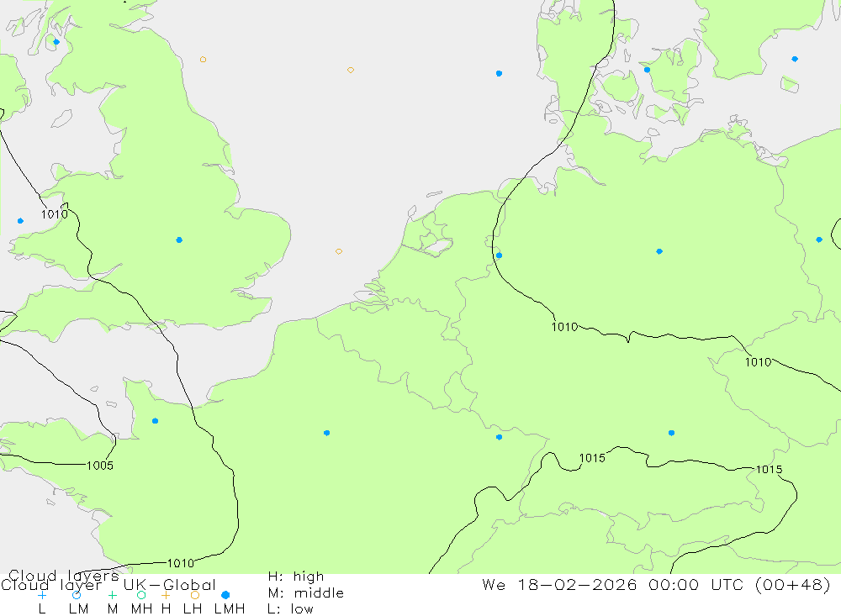The image size is (841, 616).
Task: Select the orange LH marker off East Anglia
Action: [338, 251]
